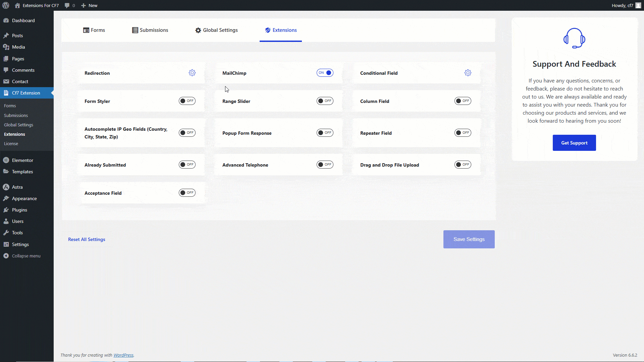Open Conditional Field settings gear icon
The width and height of the screenshot is (644, 362).
(468, 73)
